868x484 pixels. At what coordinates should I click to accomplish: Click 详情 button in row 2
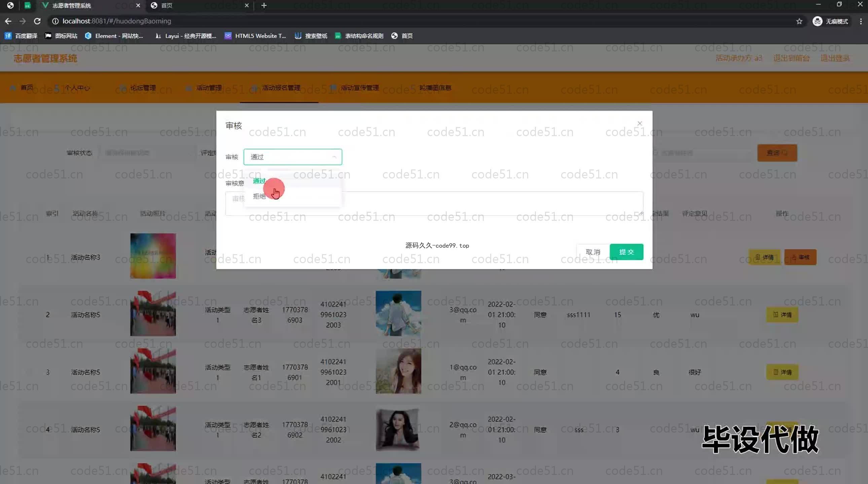coord(782,315)
